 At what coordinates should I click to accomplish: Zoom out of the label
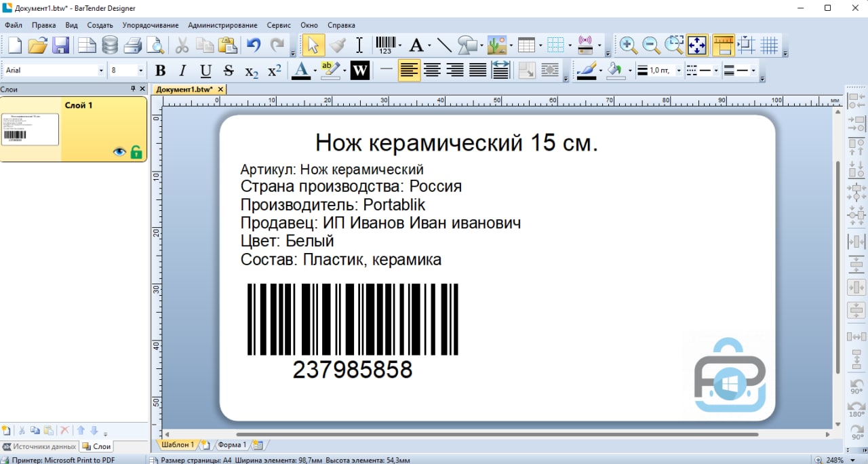tap(651, 45)
